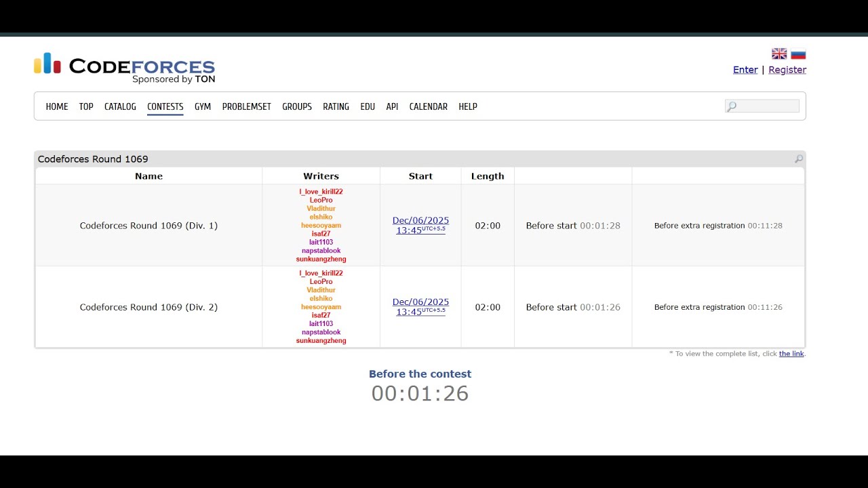Click 'Before extra registration 00:11:28' cell

coord(718,226)
